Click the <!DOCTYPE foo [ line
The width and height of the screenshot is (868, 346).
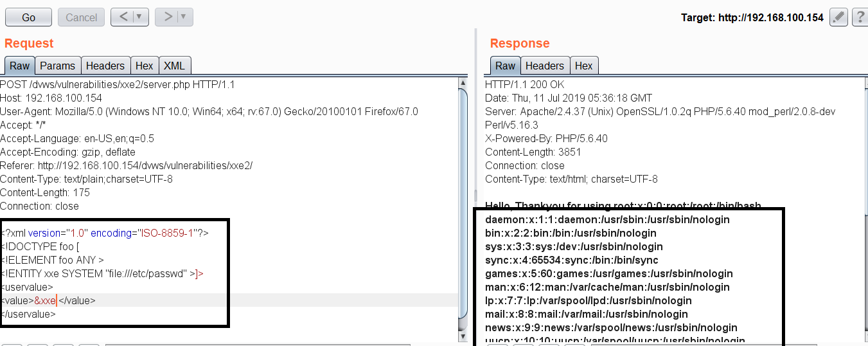(x=39, y=247)
